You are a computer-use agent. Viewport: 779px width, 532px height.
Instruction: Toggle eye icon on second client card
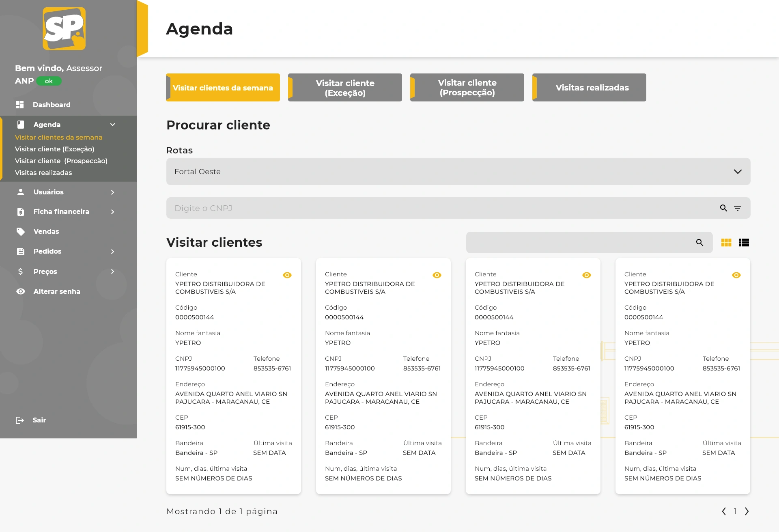coord(437,275)
